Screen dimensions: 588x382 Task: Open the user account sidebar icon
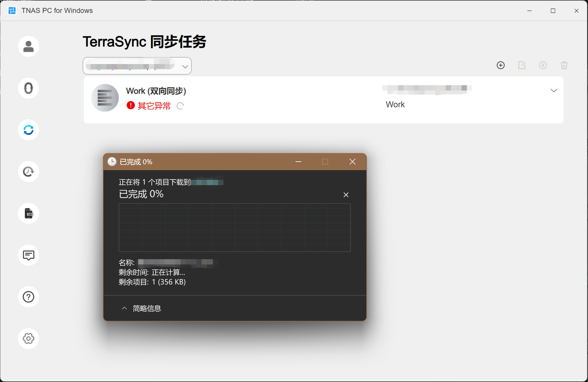[28, 46]
